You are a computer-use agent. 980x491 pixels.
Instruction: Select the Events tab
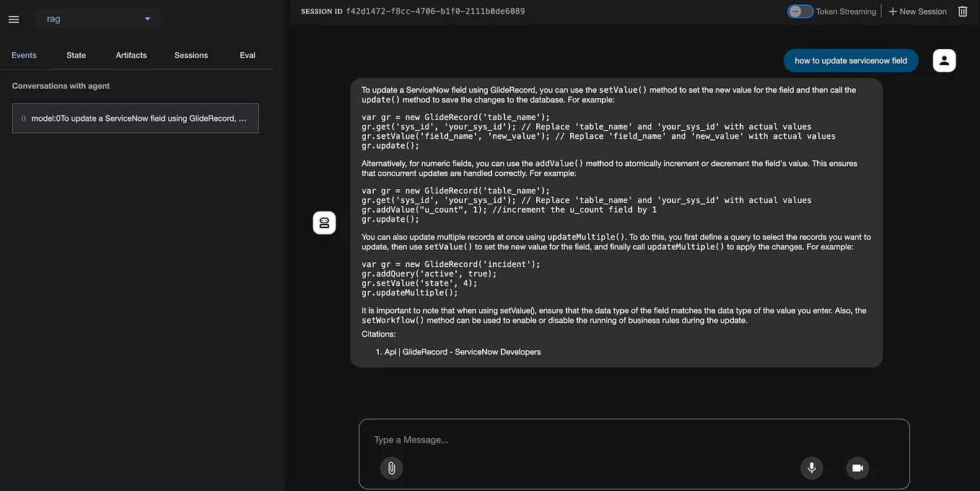point(24,55)
